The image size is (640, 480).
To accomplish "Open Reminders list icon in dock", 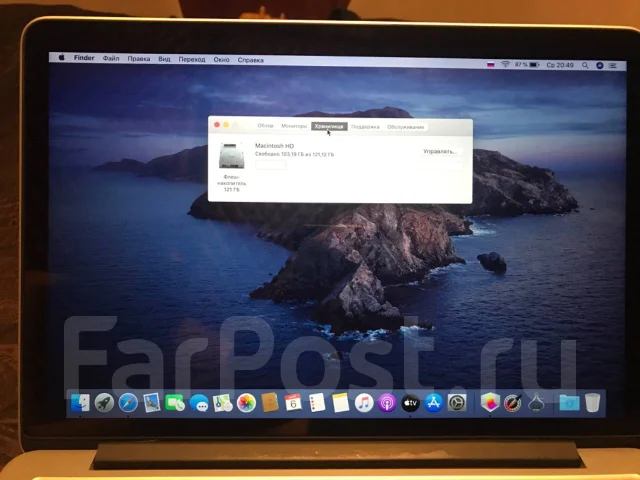I will tap(317, 403).
